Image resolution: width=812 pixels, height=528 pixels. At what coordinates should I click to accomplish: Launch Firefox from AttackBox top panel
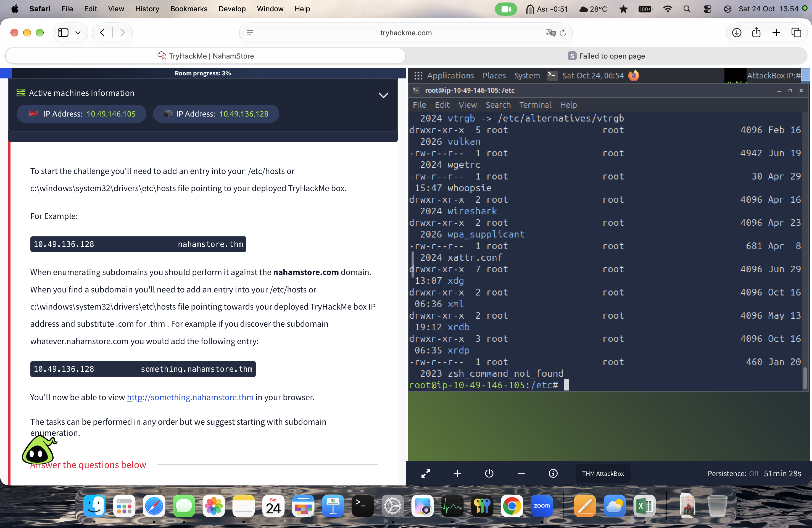[634, 75]
